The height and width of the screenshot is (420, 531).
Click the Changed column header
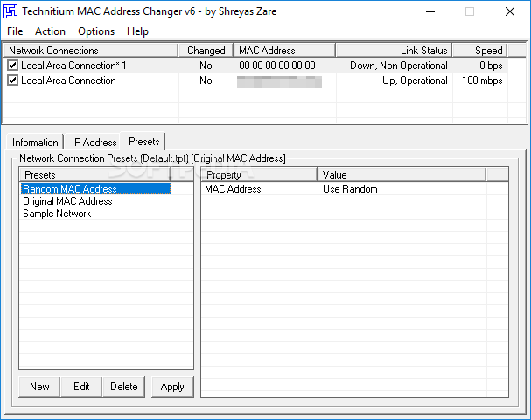pos(206,51)
